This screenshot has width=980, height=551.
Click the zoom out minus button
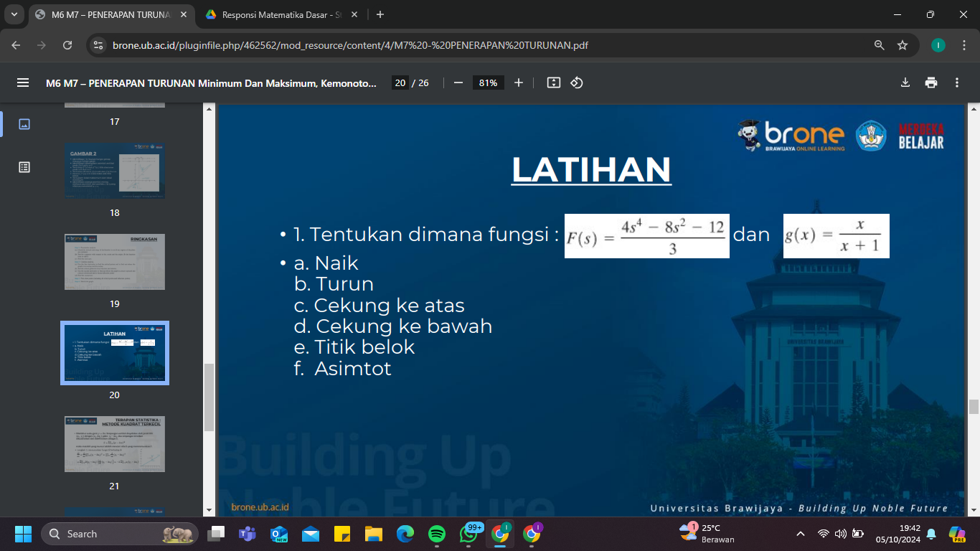click(458, 83)
